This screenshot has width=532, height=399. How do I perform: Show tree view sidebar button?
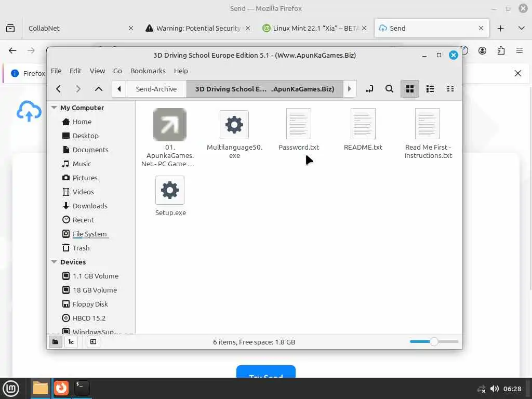(71, 342)
